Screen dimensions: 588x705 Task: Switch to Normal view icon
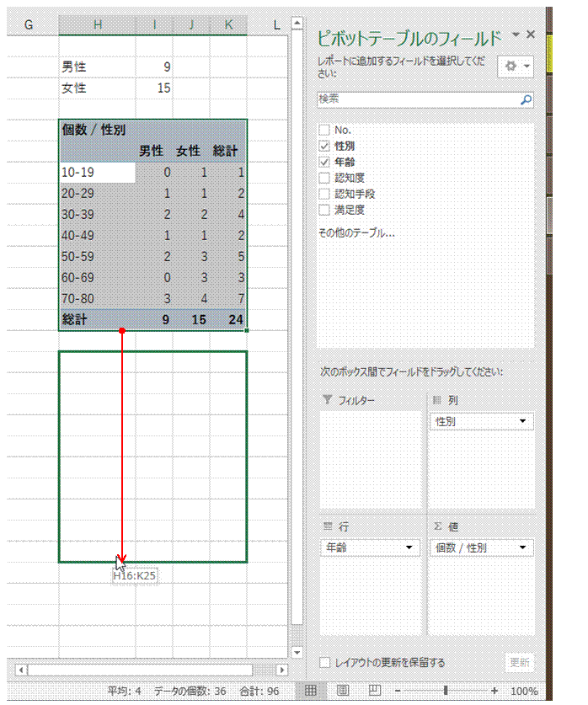click(x=311, y=691)
